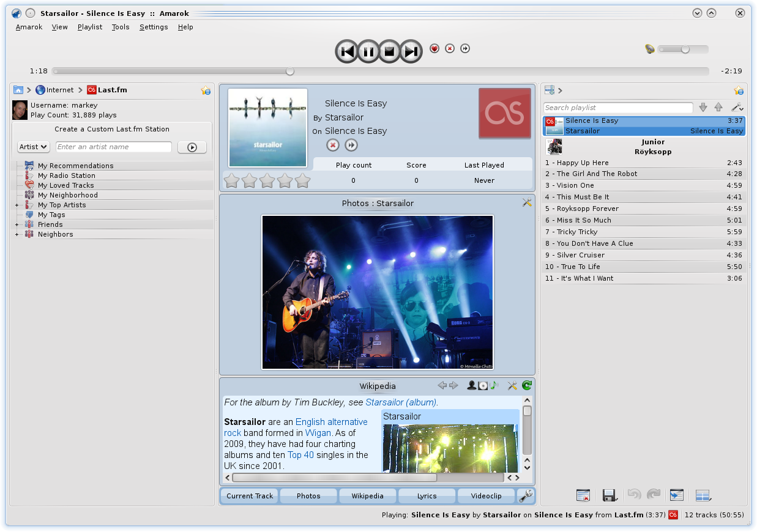
Task: Adjust the volume slider
Action: [x=683, y=50]
